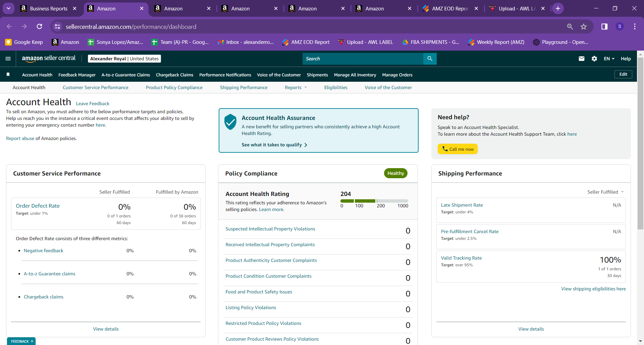
Task: Open the Help link in the header
Action: pyautogui.click(x=626, y=59)
